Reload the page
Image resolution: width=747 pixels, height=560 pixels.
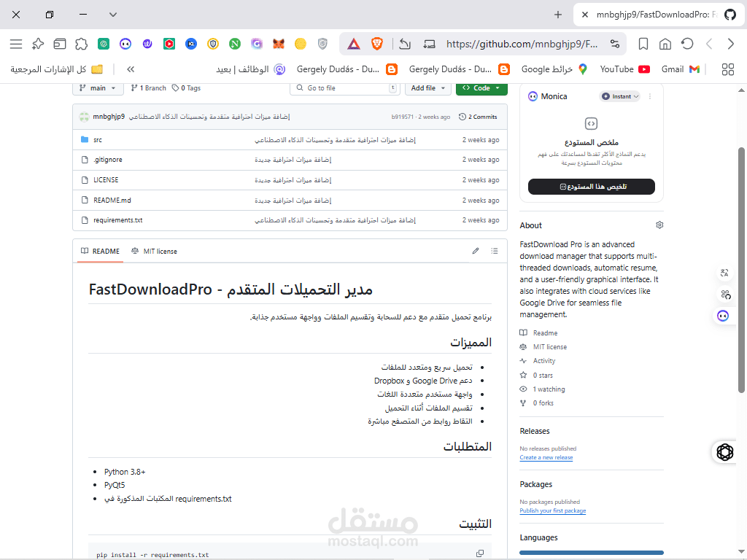[x=687, y=44]
